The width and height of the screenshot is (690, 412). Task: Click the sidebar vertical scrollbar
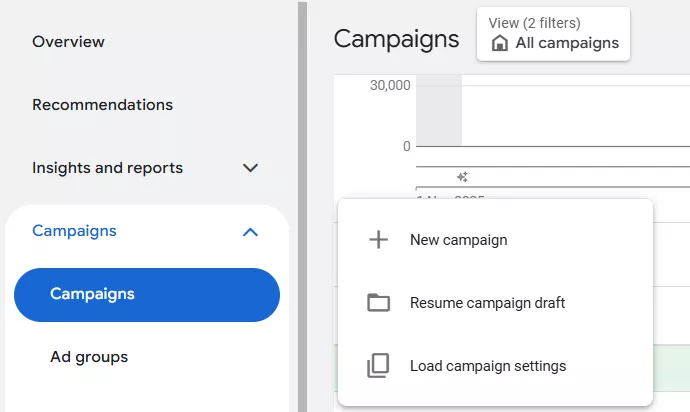pos(301,206)
